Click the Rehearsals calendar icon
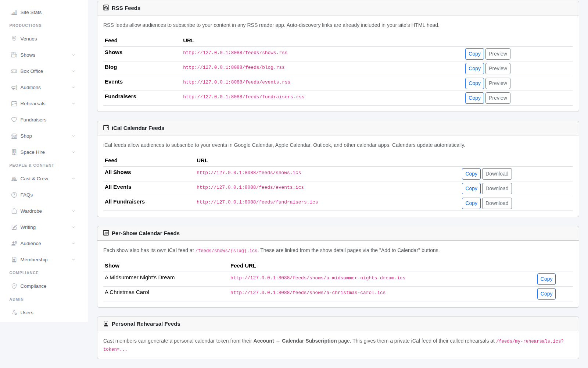 point(14,103)
